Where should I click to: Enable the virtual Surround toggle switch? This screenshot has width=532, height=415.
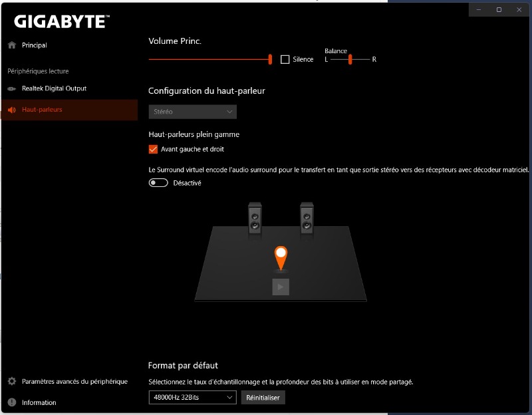(x=158, y=183)
